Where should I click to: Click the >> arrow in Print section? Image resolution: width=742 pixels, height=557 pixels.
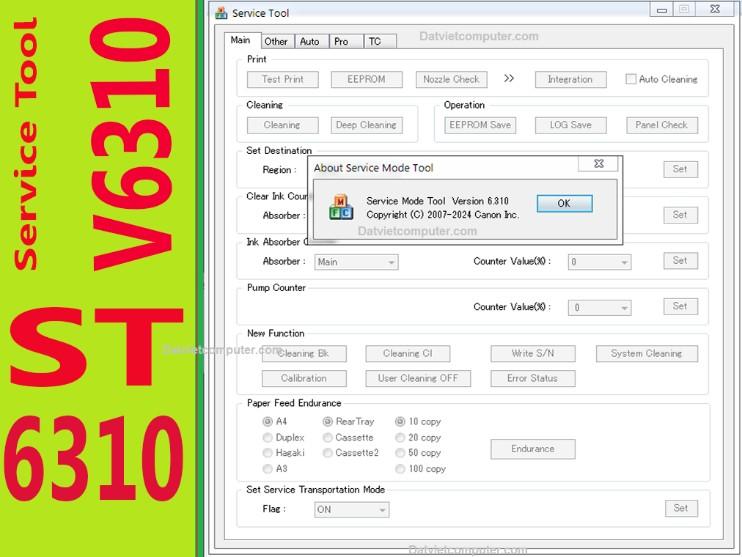509,78
